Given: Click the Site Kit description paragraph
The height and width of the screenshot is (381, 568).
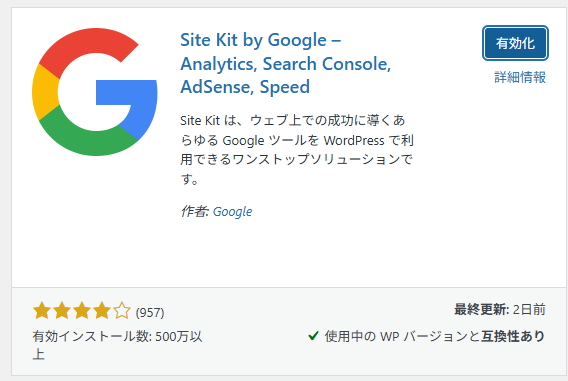Looking at the screenshot, I should pyautogui.click(x=297, y=149).
